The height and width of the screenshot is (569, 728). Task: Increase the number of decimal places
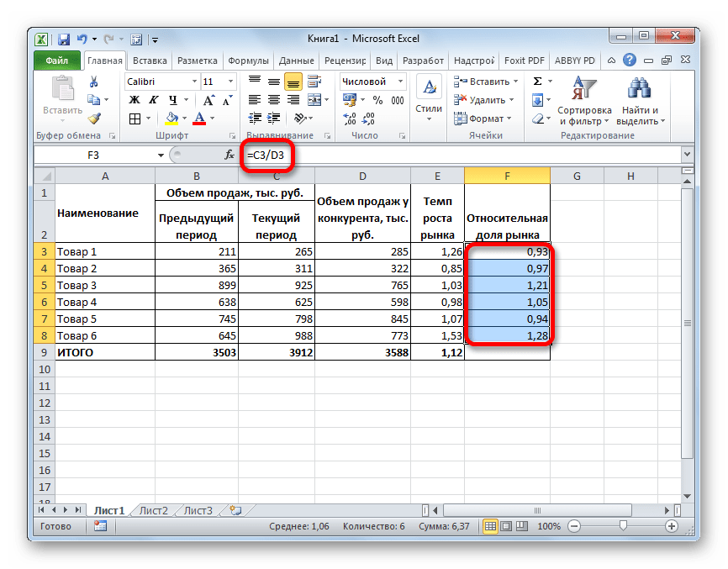point(350,119)
